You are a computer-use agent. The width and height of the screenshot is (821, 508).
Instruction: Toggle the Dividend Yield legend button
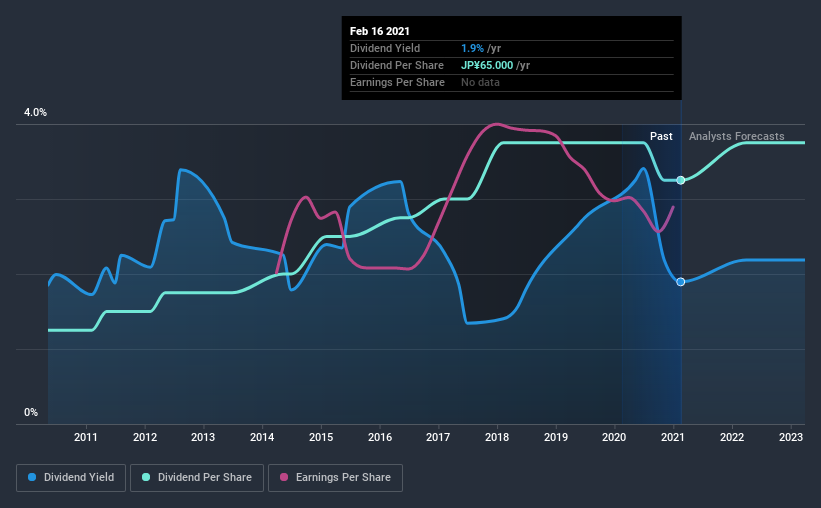click(71, 478)
